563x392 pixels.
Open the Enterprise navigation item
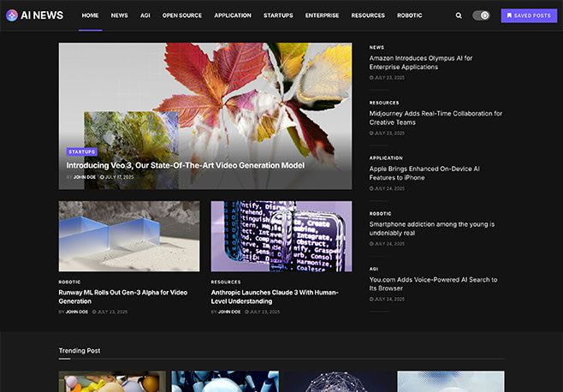coord(322,15)
